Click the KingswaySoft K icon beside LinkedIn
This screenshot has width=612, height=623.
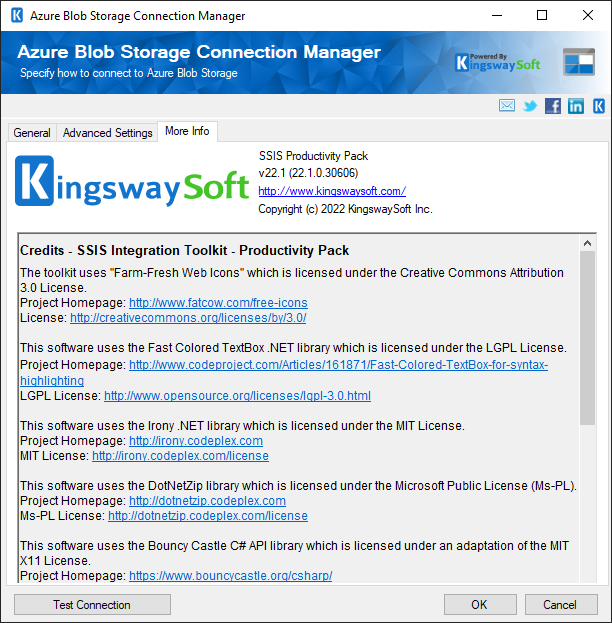pos(599,106)
